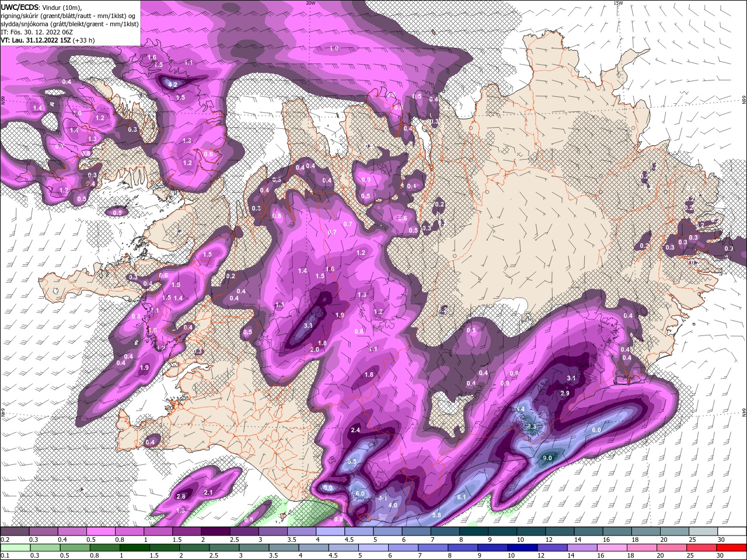
Task: Select the 2.9 precipitation label
Action: pyautogui.click(x=564, y=393)
